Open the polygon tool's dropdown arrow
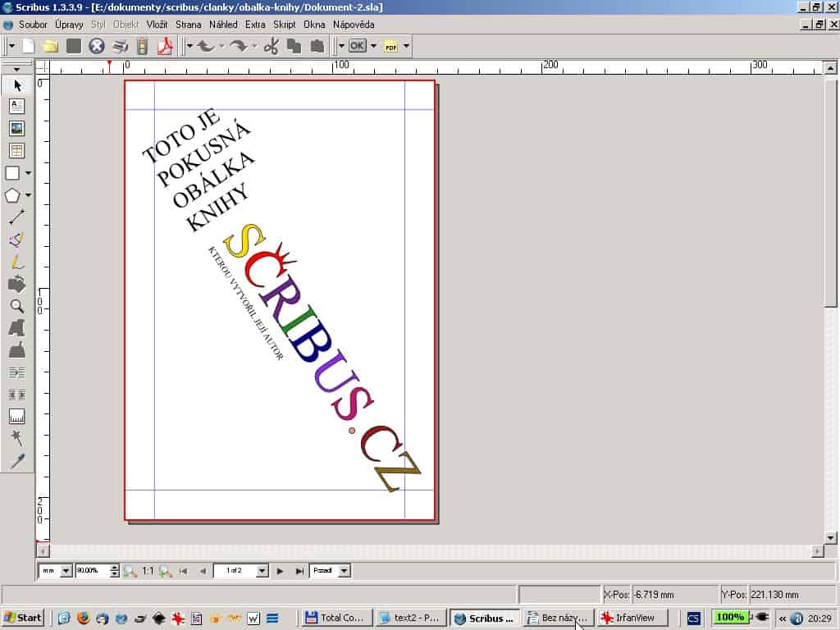This screenshot has width=840, height=630. tap(29, 195)
